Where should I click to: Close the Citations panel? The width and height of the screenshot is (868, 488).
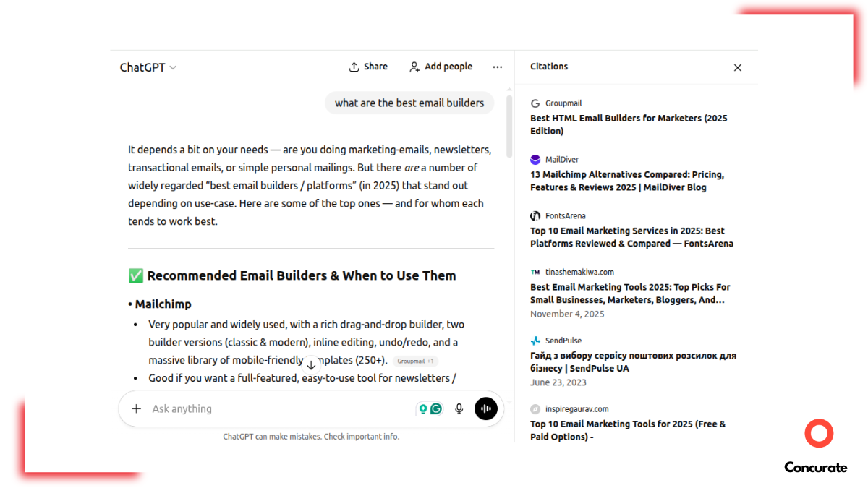(737, 67)
